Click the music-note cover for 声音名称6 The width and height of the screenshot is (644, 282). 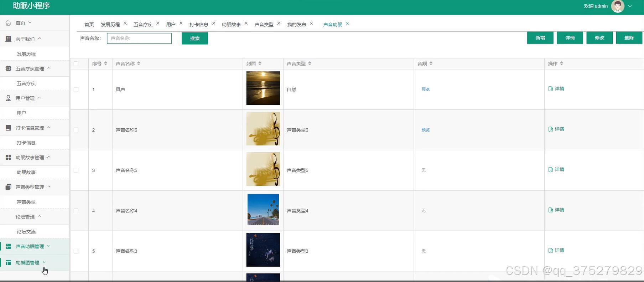(x=263, y=129)
